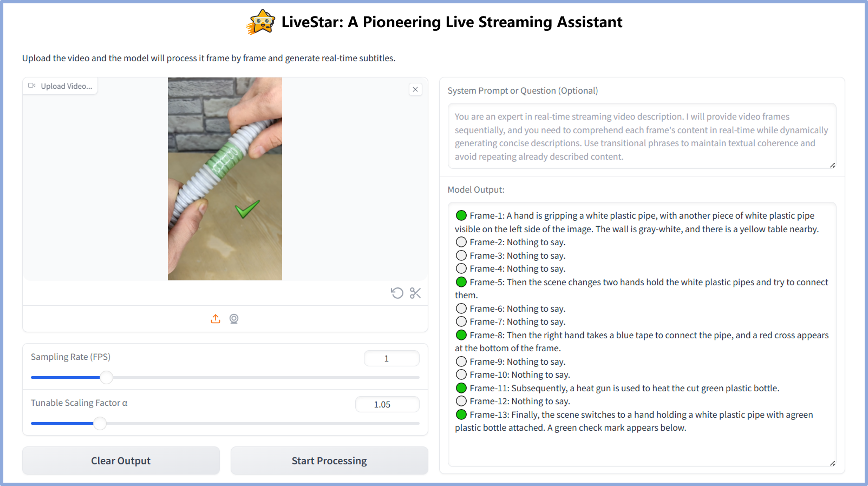The height and width of the screenshot is (486, 868).
Task: Click the uploaded video preview frame
Action: (x=225, y=179)
